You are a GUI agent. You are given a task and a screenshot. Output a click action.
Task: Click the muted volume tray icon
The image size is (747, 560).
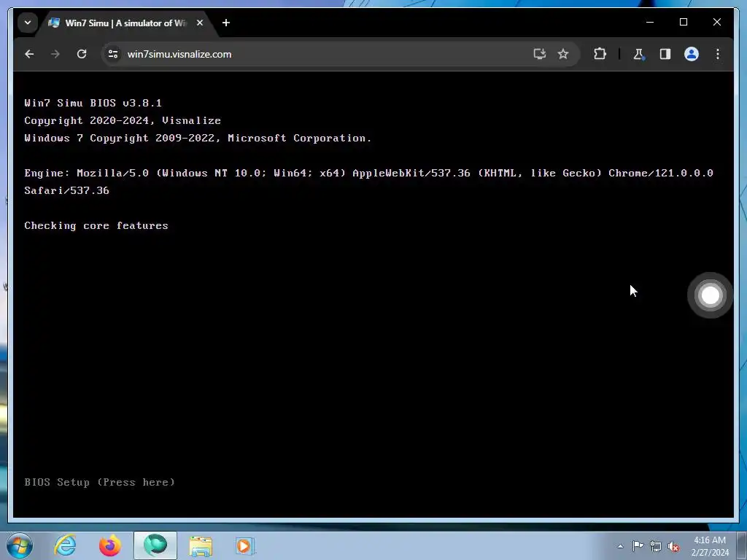tap(673, 547)
